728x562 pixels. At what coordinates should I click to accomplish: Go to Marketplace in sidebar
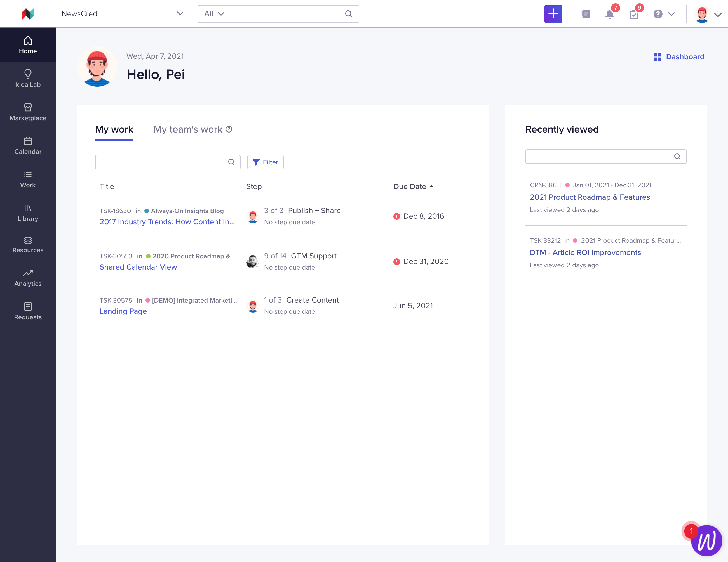28,112
